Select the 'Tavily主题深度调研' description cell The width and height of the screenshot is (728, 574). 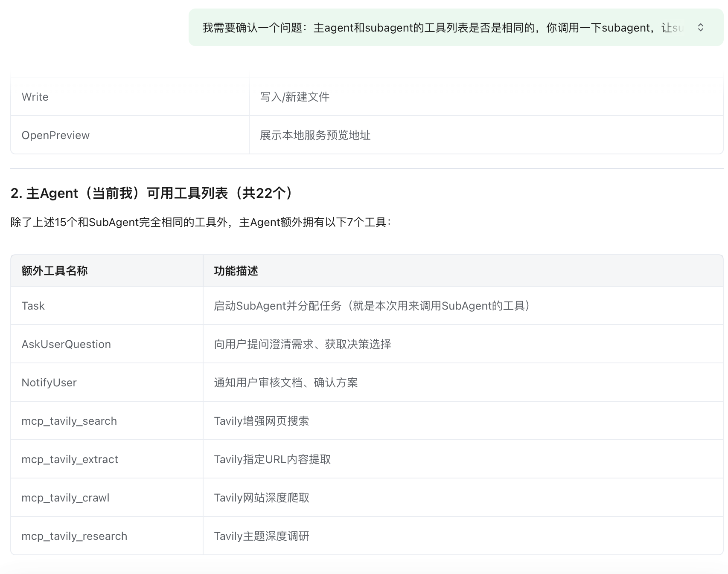pos(463,536)
